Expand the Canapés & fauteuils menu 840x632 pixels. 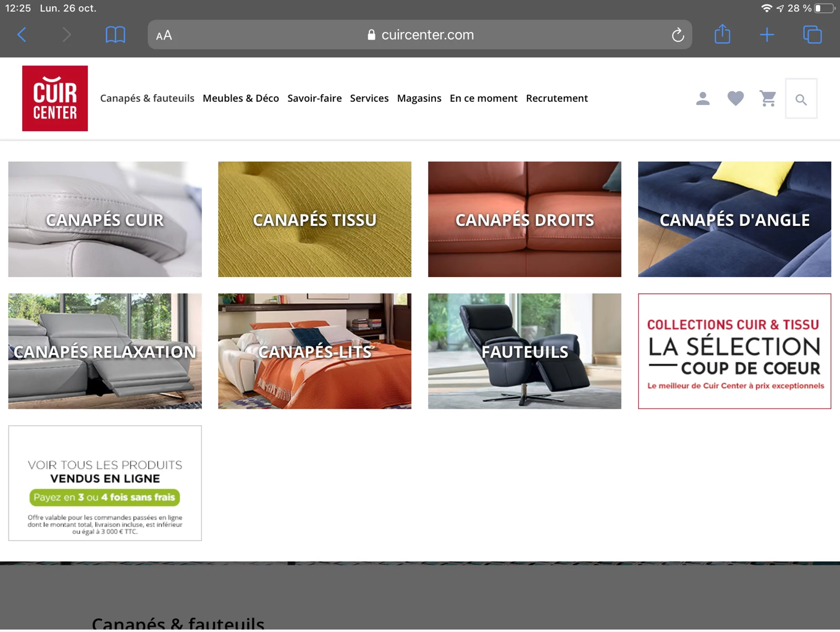coord(147,99)
